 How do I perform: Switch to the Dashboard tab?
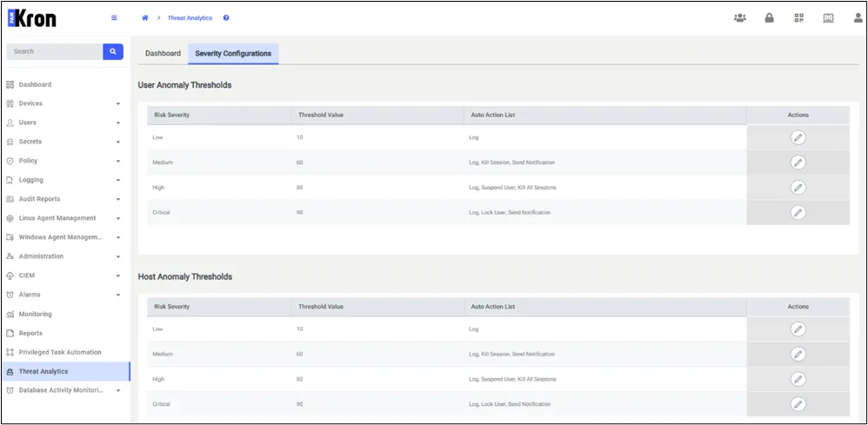163,54
